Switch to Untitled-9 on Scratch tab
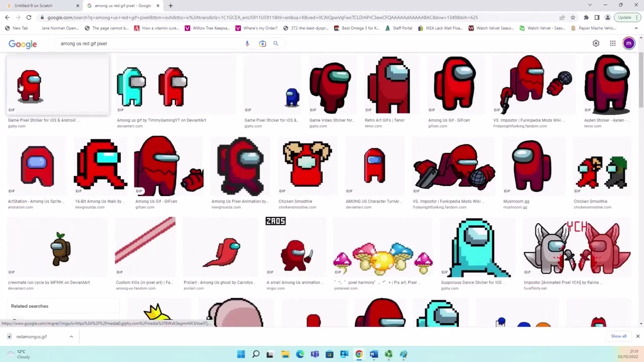 [x=43, y=6]
